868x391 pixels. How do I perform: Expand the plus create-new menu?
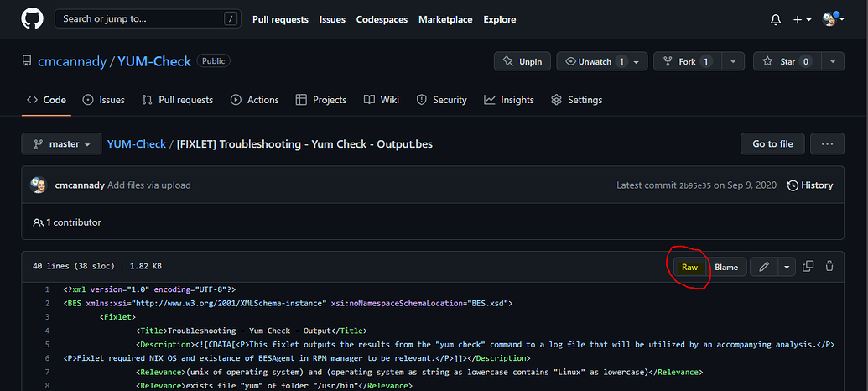point(802,19)
